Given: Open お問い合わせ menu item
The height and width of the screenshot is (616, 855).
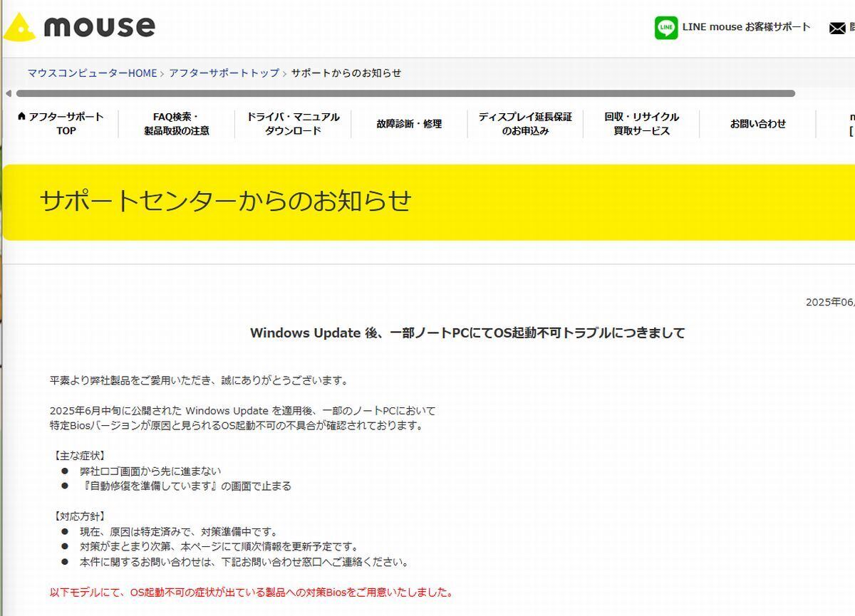Looking at the screenshot, I should (x=757, y=123).
